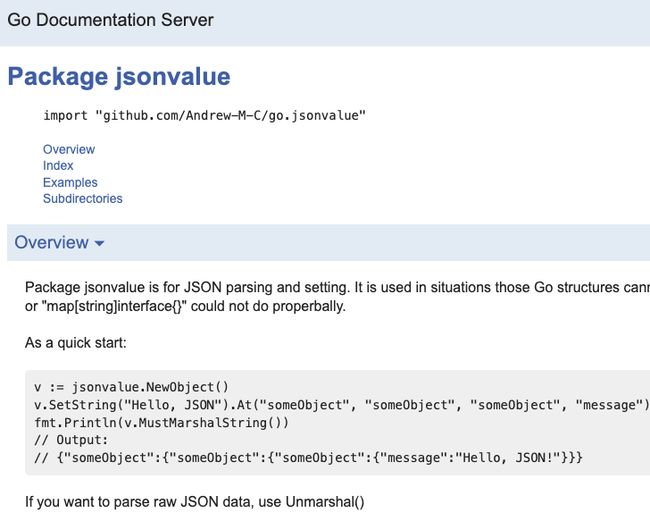Jump to the Overview link in contents
The width and height of the screenshot is (650, 521).
69,149
